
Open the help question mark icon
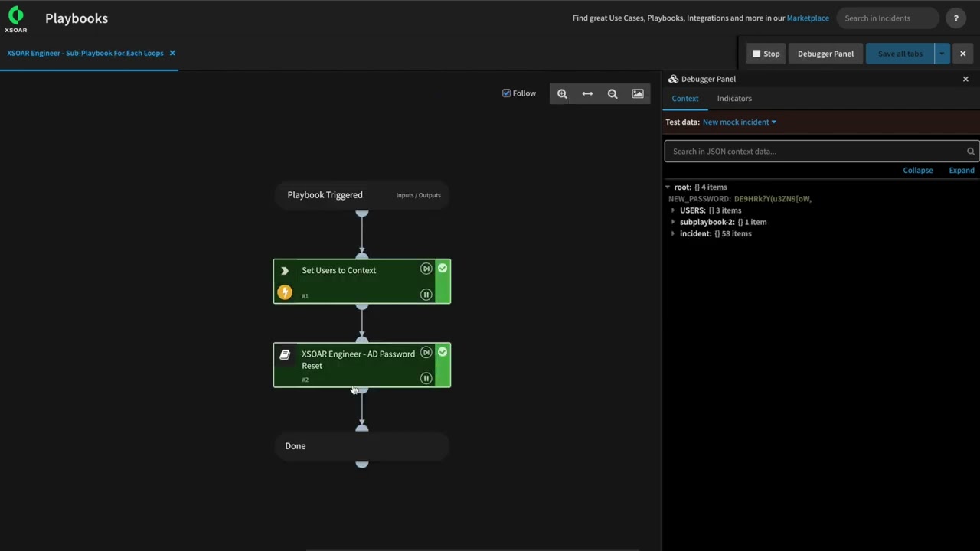(955, 18)
